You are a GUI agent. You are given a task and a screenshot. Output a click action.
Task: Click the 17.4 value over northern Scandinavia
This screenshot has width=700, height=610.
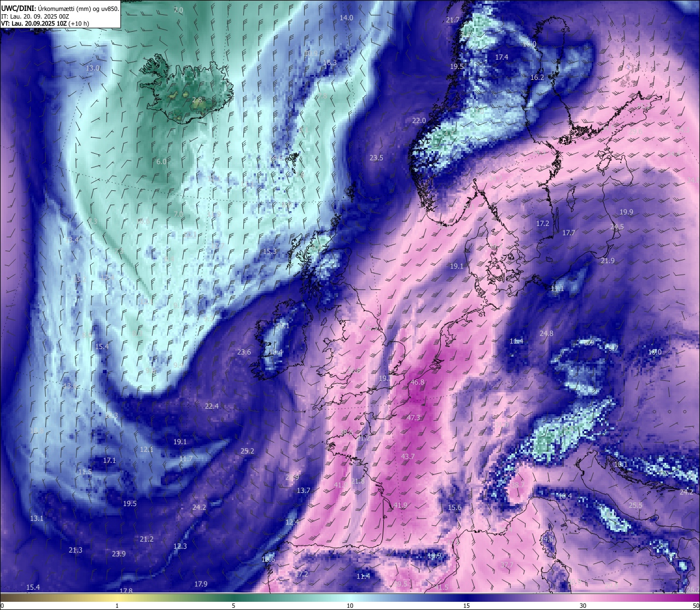501,57
